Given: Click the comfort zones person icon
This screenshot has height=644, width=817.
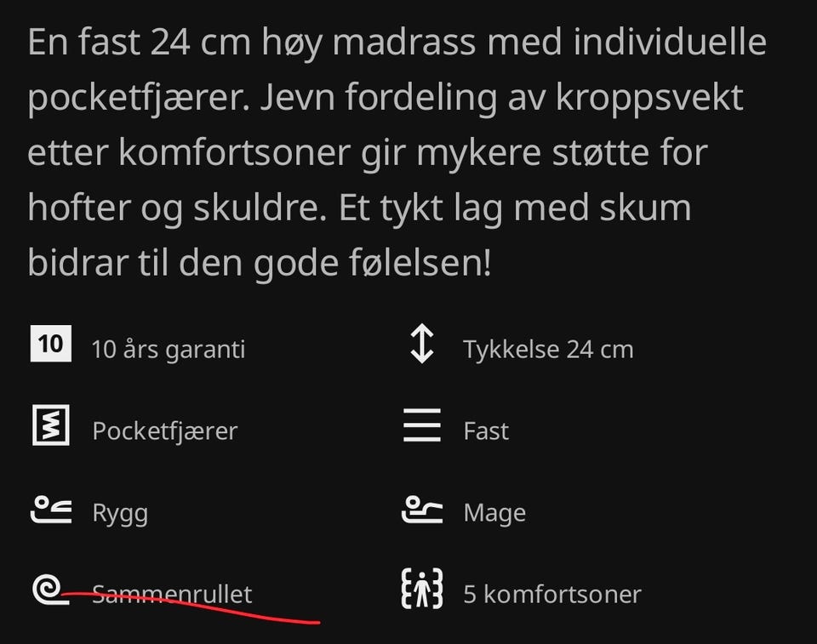Looking at the screenshot, I should (422, 589).
